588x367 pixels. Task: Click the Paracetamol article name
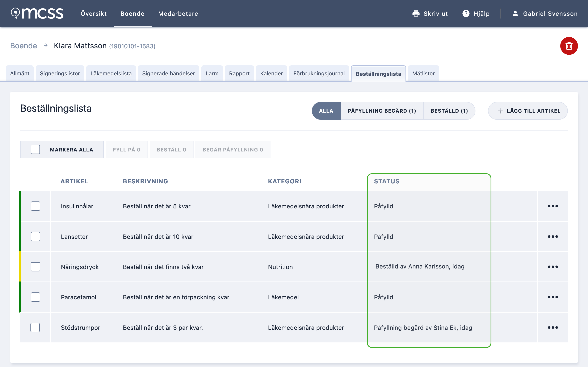point(79,297)
